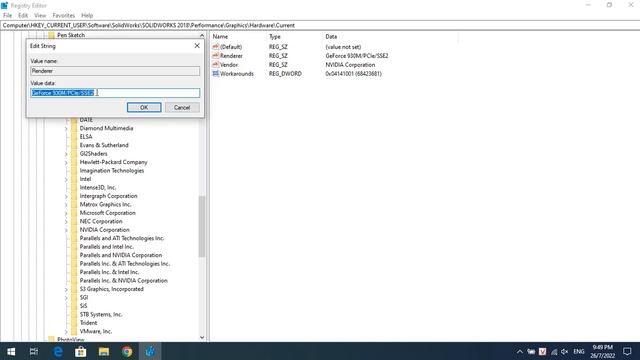Select the GeForce 930M/PCIe/SSE2 data cell
640x360 pixels.
[x=357, y=56]
